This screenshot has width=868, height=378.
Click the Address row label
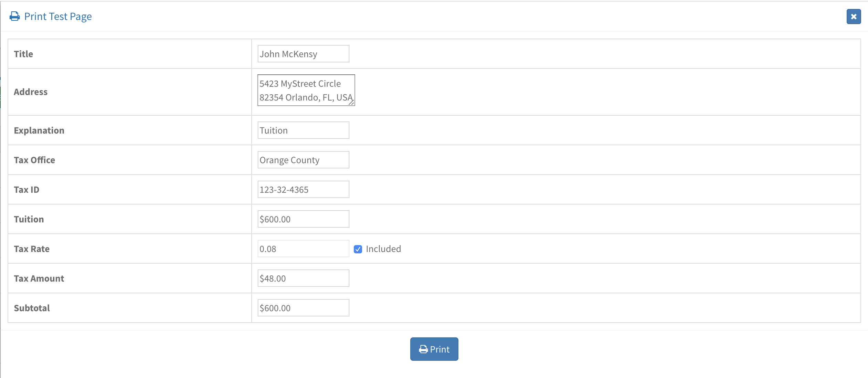point(31,92)
